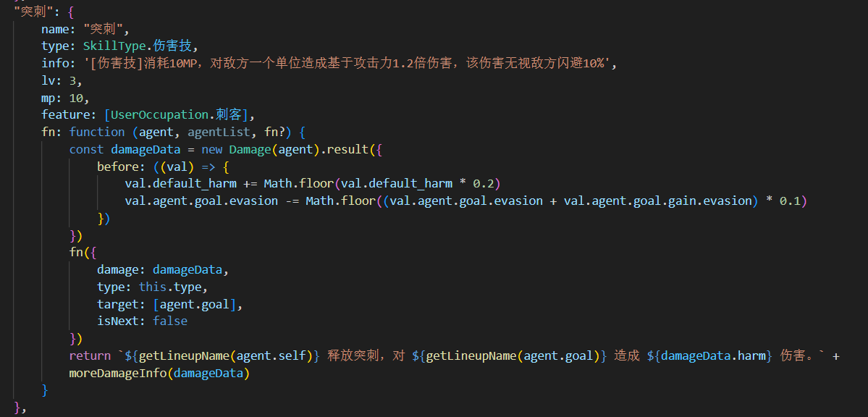Screen dimensions: 868x417
Task: Click the moreDamageInfo function call
Action: point(118,374)
